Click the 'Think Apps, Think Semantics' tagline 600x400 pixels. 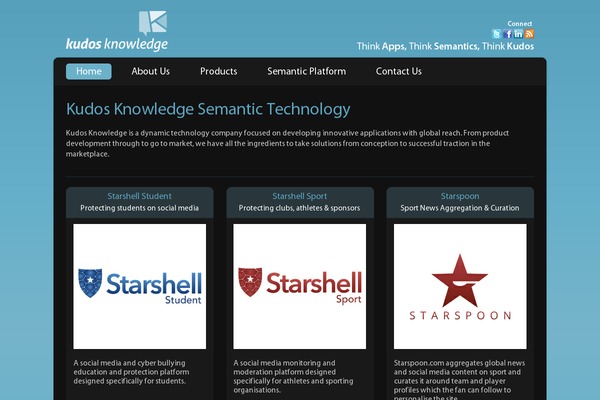click(x=445, y=46)
